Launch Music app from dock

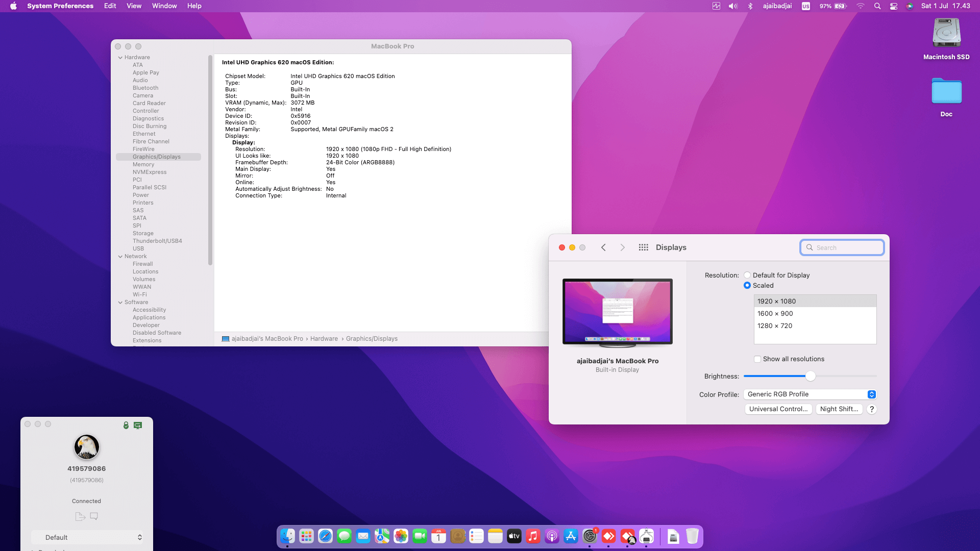coord(533,536)
